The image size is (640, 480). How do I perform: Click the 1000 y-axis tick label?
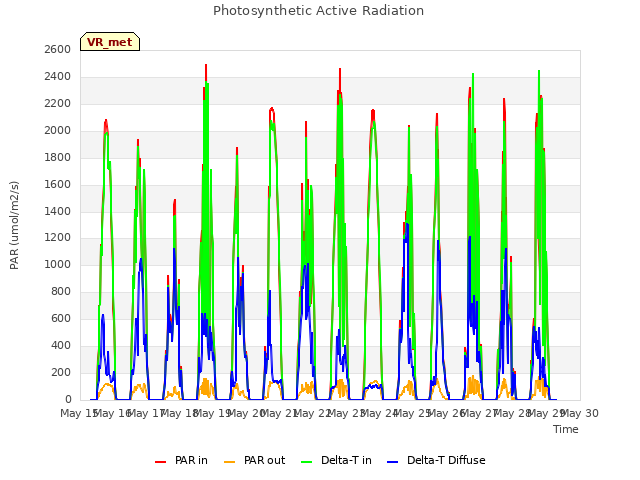[x=58, y=264]
